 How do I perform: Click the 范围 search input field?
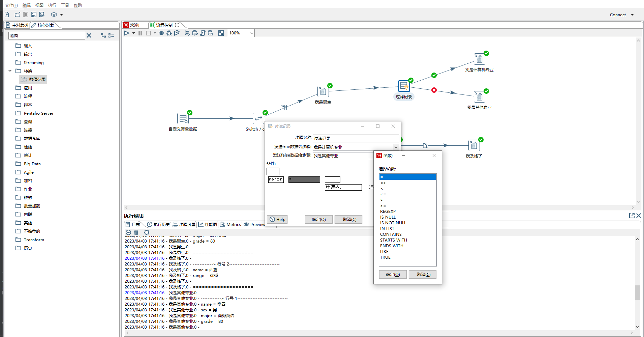[x=47, y=35]
